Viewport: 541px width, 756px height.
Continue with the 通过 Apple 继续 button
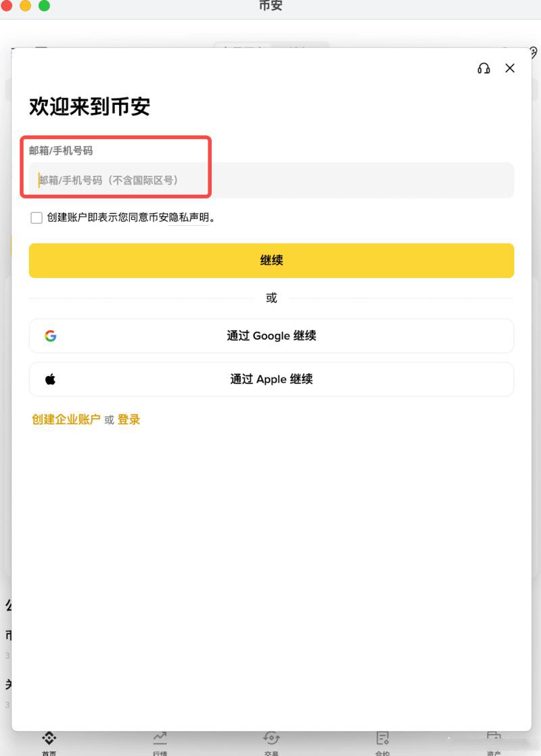pos(271,379)
